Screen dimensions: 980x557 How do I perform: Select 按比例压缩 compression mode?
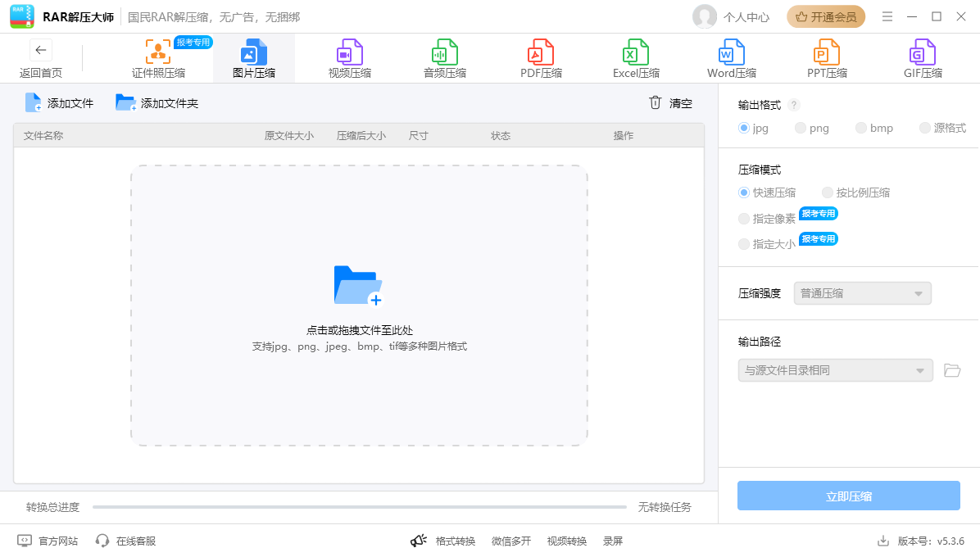pos(828,192)
